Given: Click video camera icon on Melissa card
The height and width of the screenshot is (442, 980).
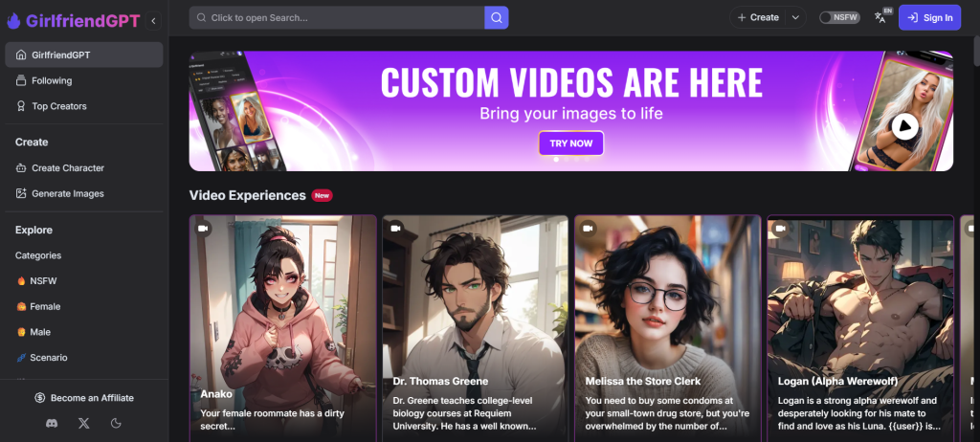Looking at the screenshot, I should (588, 229).
